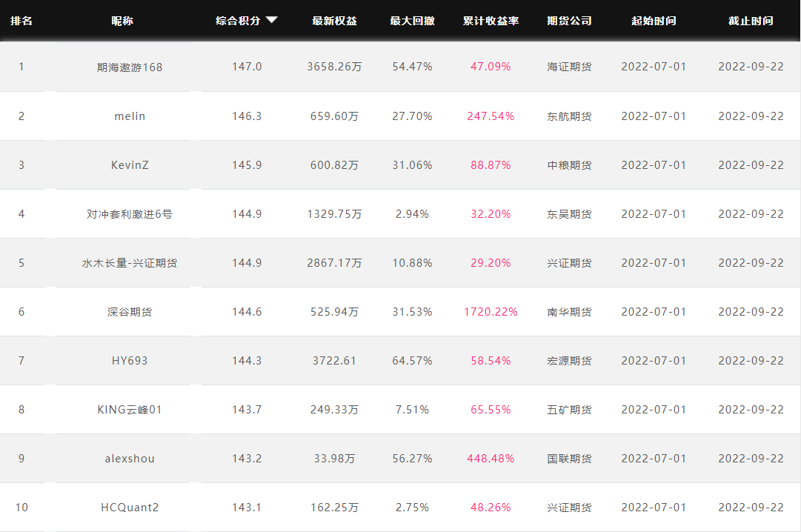Image resolution: width=801 pixels, height=532 pixels.
Task: Open trader 对冲套利激进6号
Action: 130,214
